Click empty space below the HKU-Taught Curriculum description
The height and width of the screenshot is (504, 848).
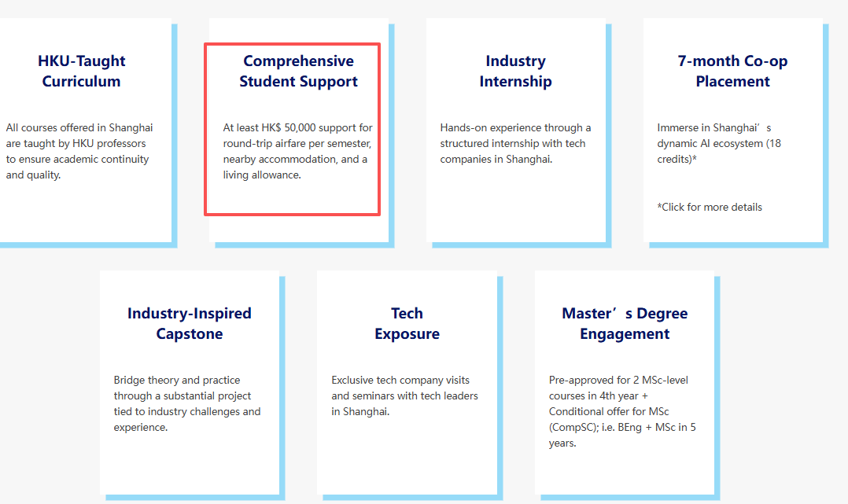82,212
